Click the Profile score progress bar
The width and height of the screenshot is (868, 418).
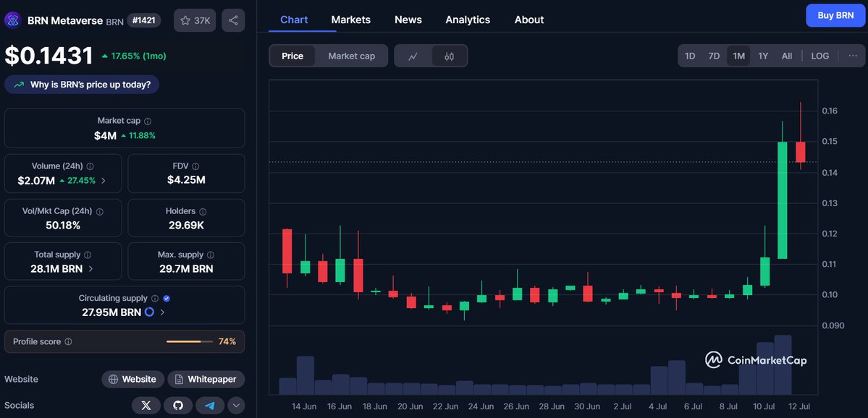click(190, 341)
